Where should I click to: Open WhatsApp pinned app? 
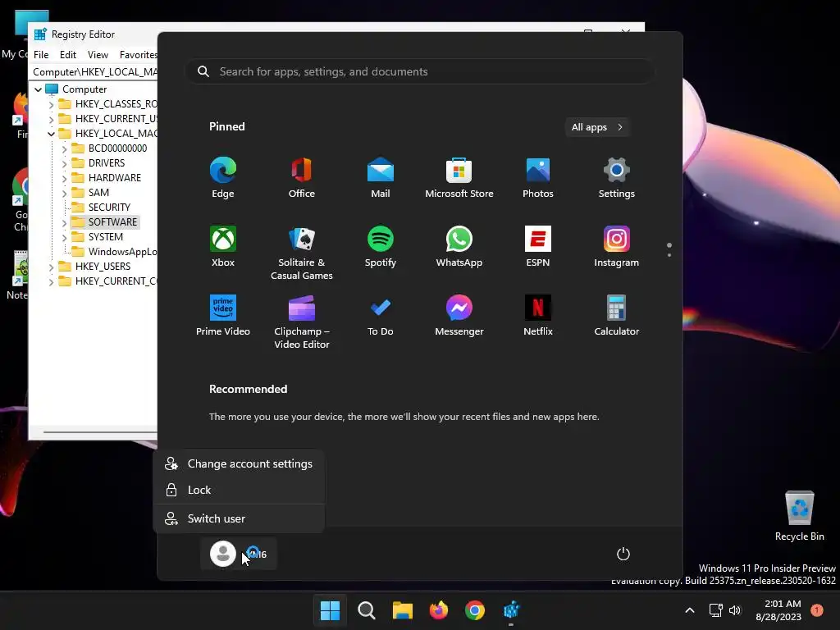(459, 246)
